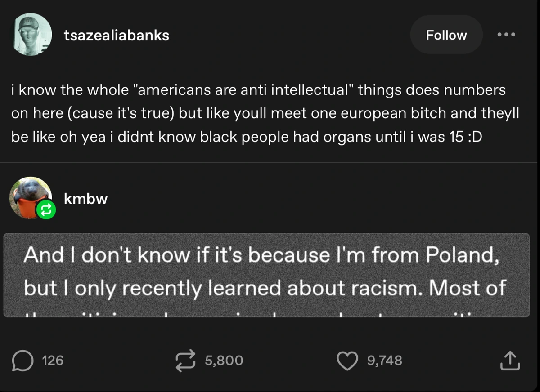Show the 9,748 likes count

coord(384,361)
